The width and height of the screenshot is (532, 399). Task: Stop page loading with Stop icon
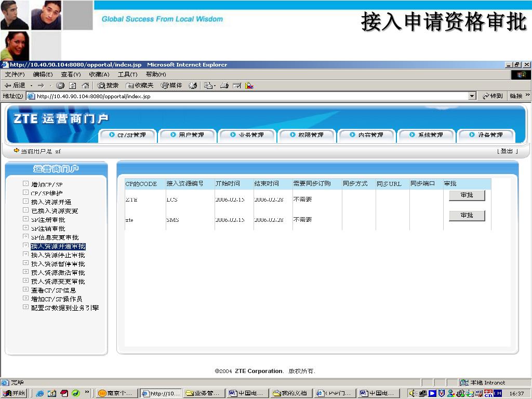60,86
